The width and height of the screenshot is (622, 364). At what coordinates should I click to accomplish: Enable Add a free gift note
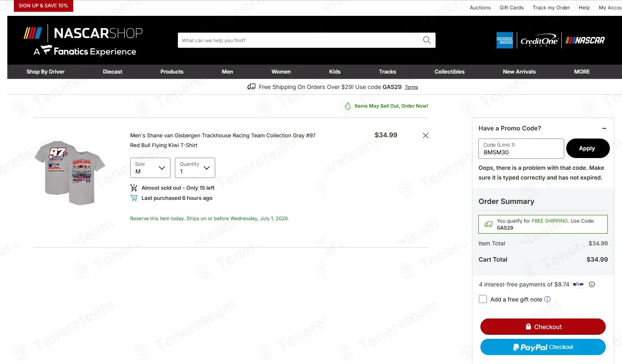[x=483, y=299]
